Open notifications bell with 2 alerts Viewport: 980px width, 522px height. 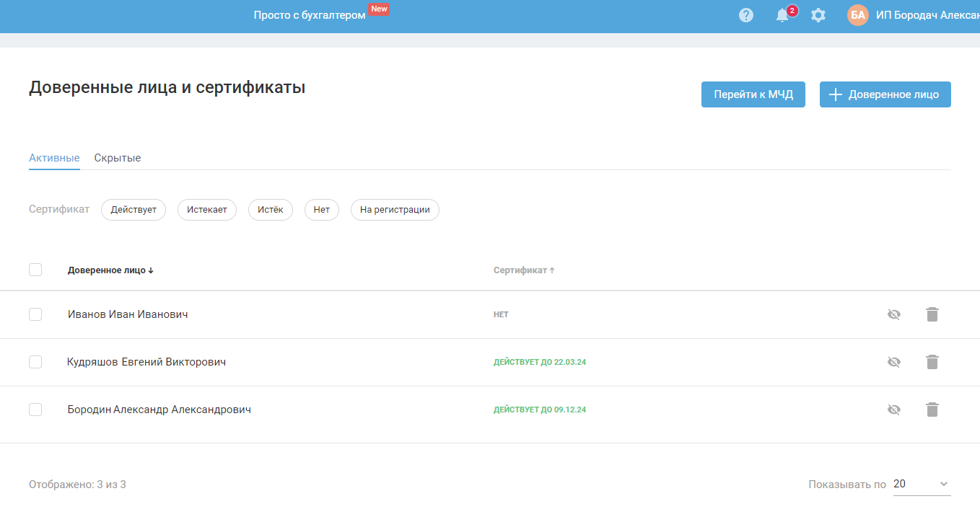pyautogui.click(x=782, y=15)
